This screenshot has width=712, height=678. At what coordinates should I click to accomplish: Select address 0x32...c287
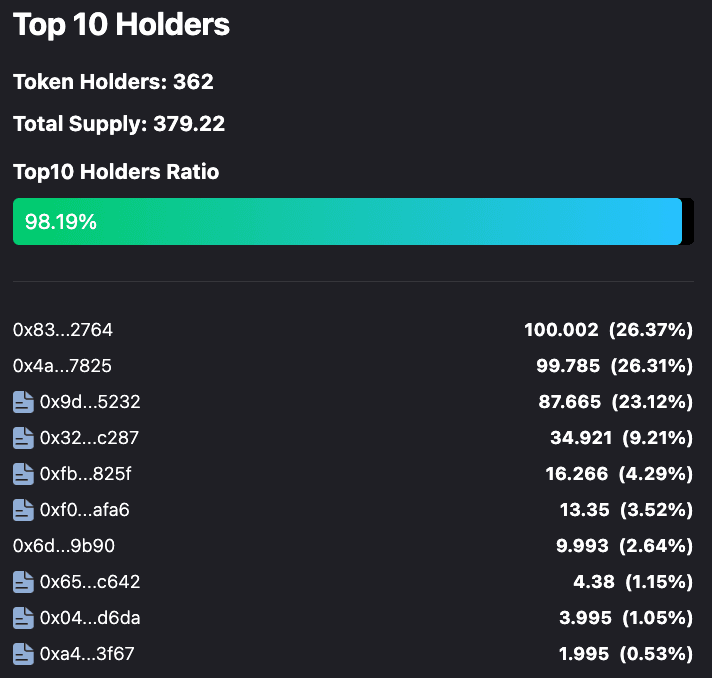coord(89,438)
